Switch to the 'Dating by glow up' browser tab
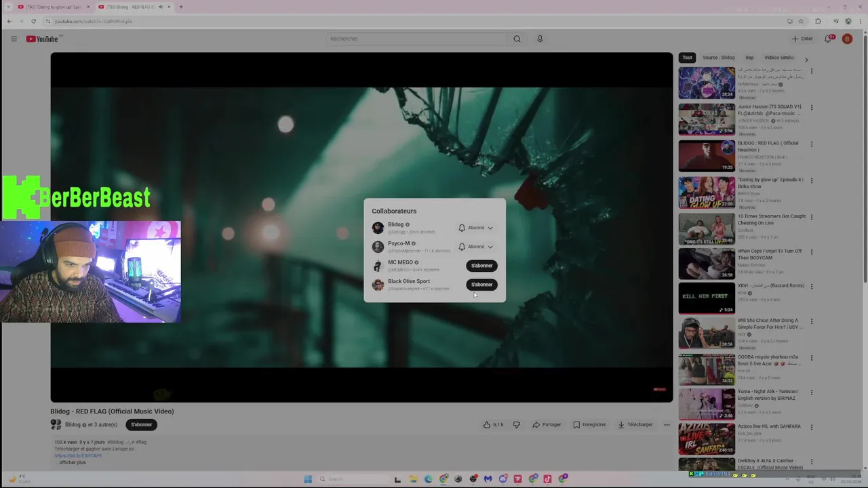This screenshot has height=488, width=868. [53, 7]
